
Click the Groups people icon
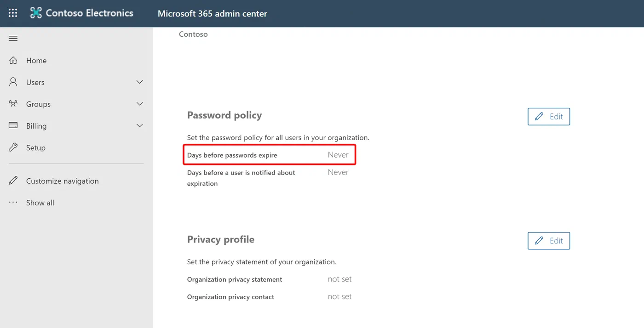(13, 104)
